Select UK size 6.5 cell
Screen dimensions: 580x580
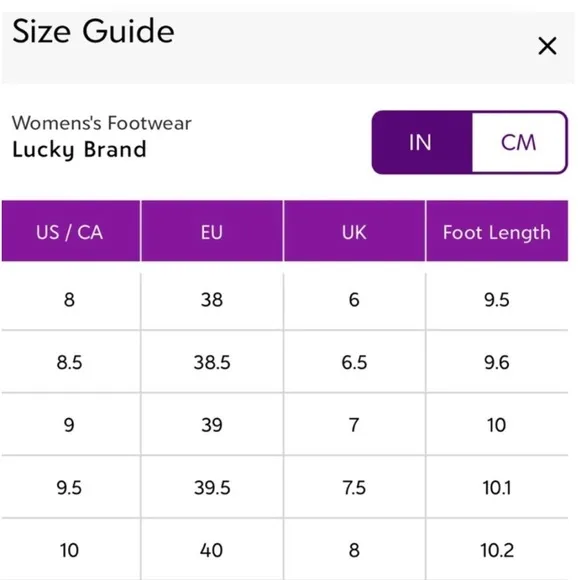[354, 362]
